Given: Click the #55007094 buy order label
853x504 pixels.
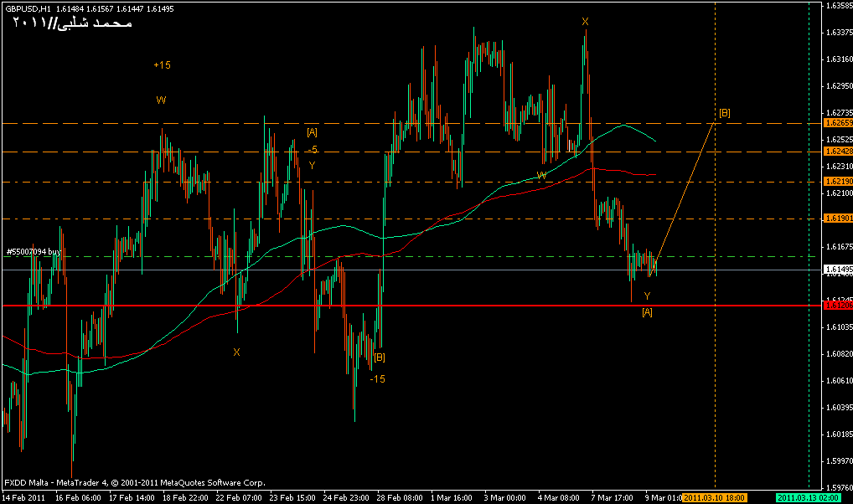Looking at the screenshot, I should pos(34,251).
